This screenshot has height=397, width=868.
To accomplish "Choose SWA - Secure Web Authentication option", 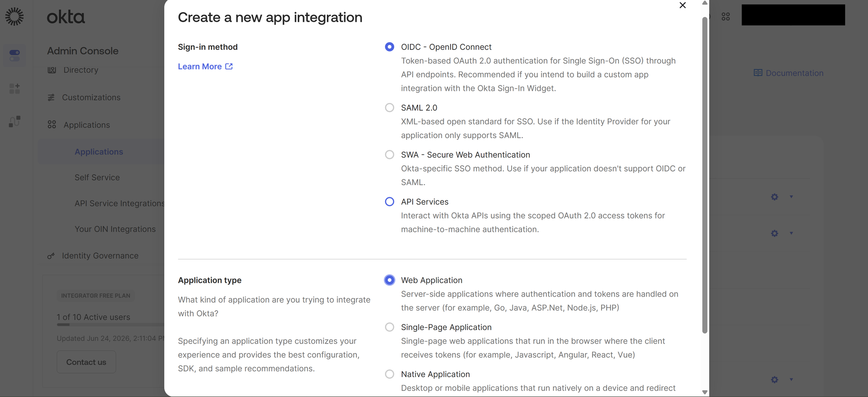I will (389, 155).
